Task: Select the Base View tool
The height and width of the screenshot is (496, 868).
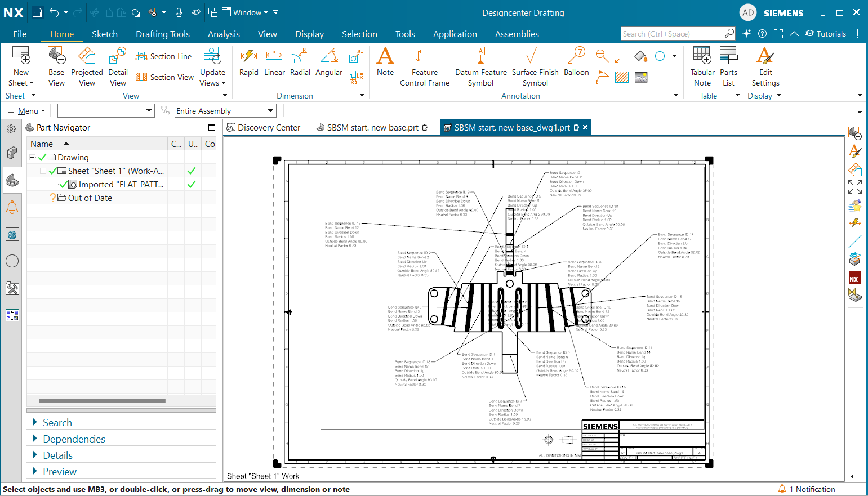Action: pos(56,66)
